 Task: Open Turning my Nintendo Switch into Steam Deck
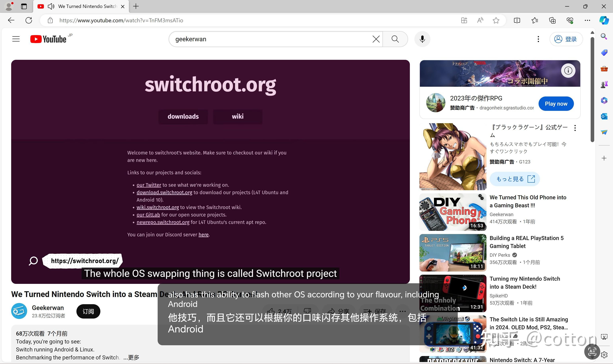point(525,283)
